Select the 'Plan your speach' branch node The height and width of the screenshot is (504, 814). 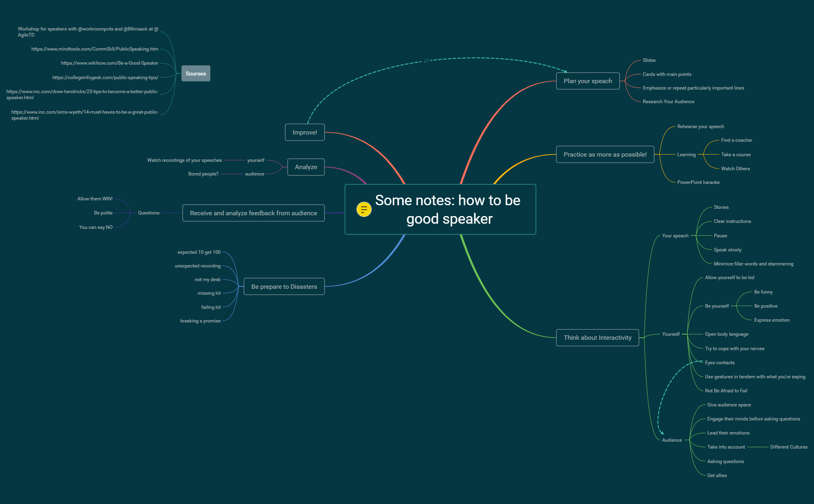tap(588, 81)
